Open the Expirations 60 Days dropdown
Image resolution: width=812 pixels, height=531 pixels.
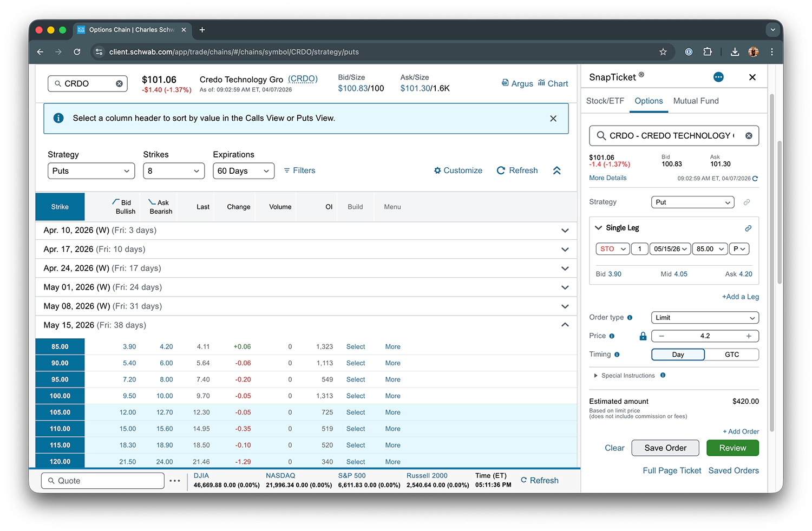[x=244, y=171]
